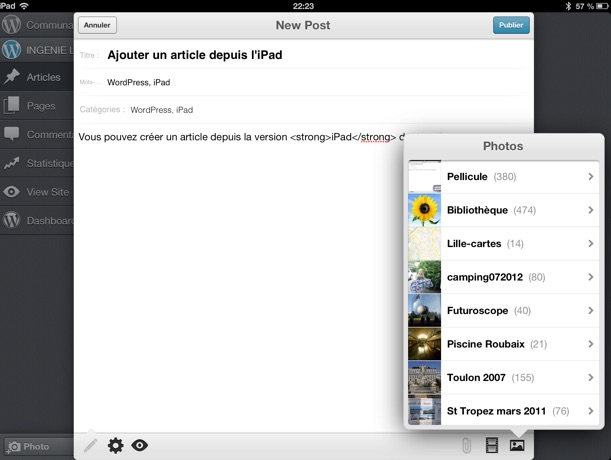Expand the Futuroscope album chevron
Image resolution: width=611 pixels, height=460 pixels.
(x=591, y=311)
